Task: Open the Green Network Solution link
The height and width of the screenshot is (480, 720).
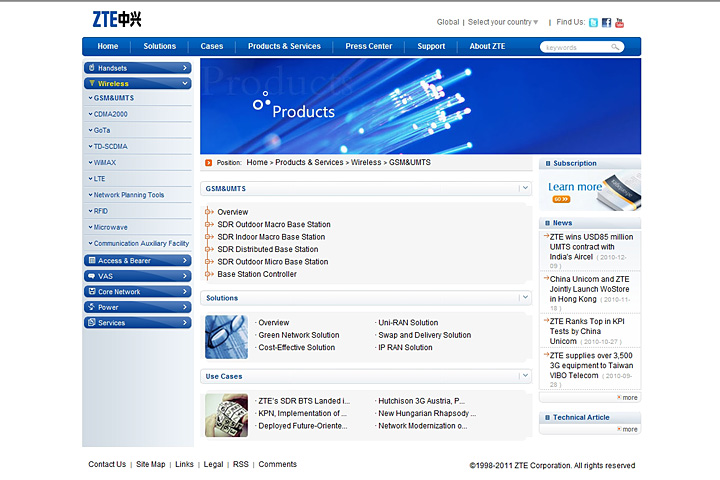Action: pos(298,335)
